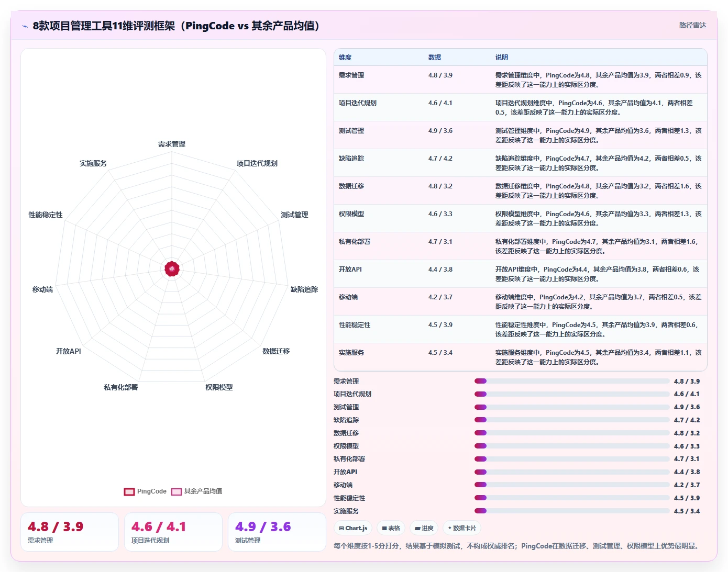Click the 开放API axis label on radar chart
The image size is (728, 572).
click(x=69, y=351)
